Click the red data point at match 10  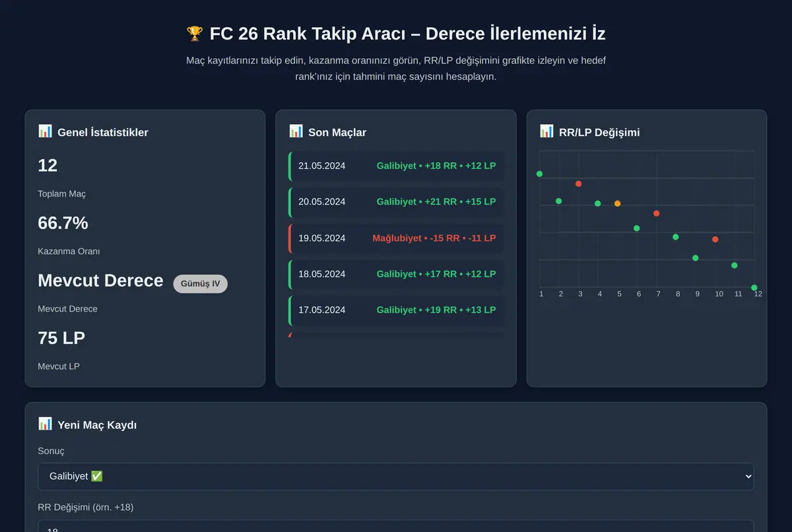point(715,240)
